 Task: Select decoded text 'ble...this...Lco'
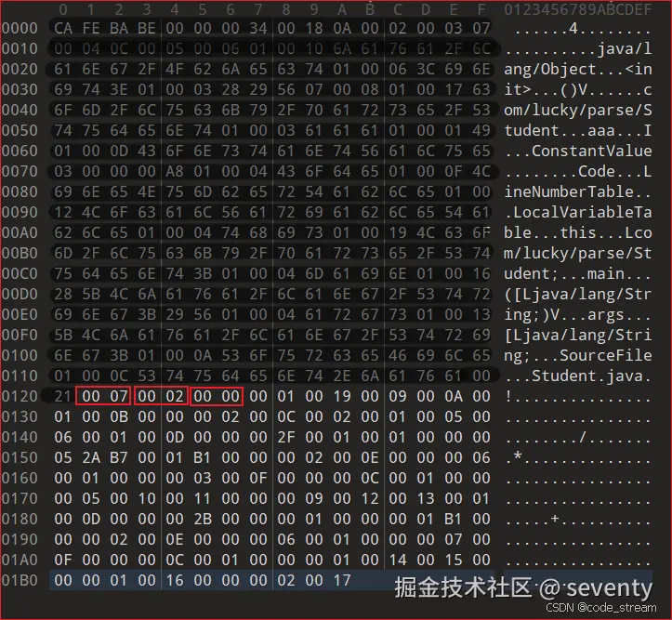[578, 232]
